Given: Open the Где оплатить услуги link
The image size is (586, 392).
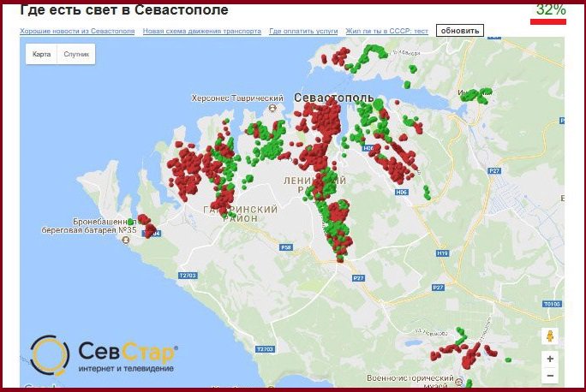Looking at the screenshot, I should (302, 31).
